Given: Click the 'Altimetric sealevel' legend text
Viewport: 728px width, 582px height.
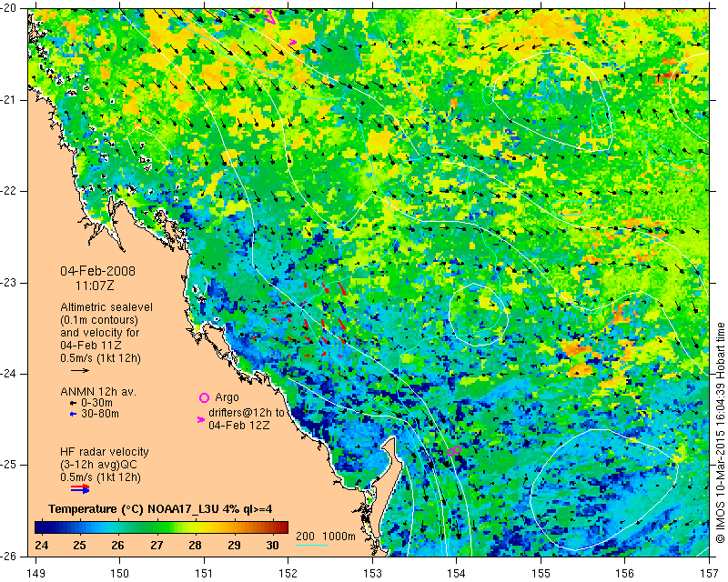Looking at the screenshot, I should coord(106,307).
